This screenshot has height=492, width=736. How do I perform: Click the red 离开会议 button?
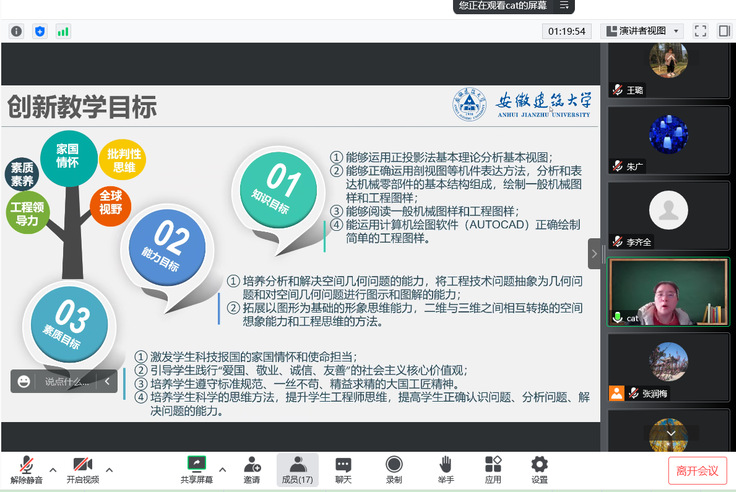coord(697,470)
